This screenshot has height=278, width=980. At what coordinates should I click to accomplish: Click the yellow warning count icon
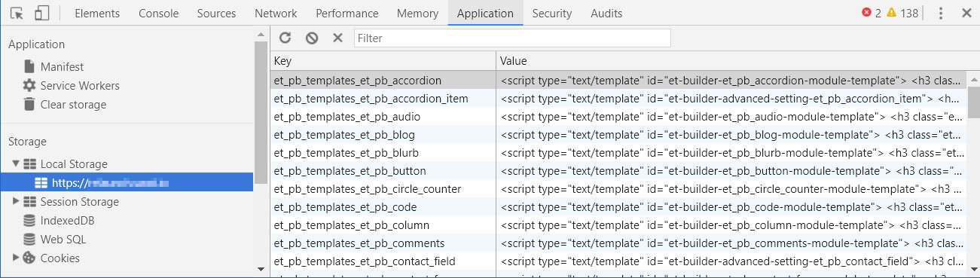click(891, 13)
